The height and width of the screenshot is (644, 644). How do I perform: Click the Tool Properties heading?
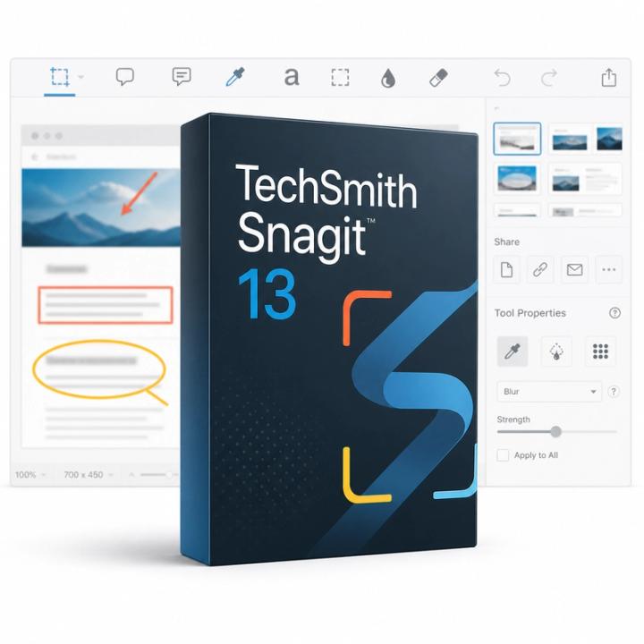(x=530, y=313)
